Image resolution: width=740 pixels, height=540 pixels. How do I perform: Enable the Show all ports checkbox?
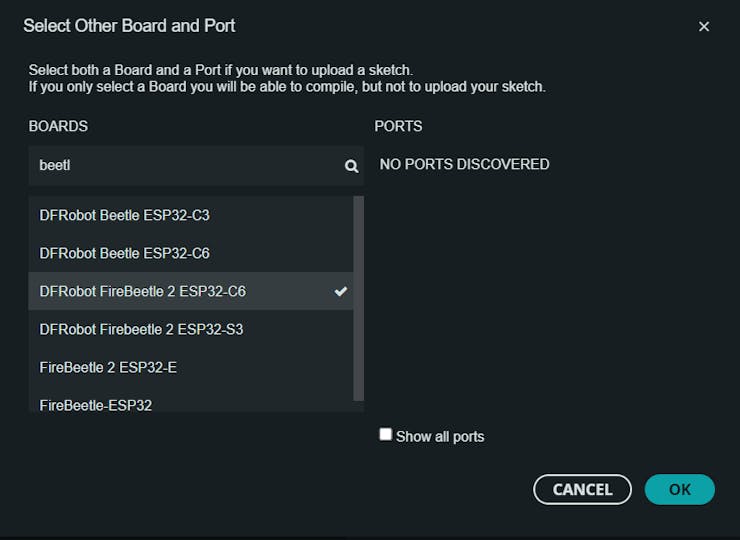tap(386, 435)
